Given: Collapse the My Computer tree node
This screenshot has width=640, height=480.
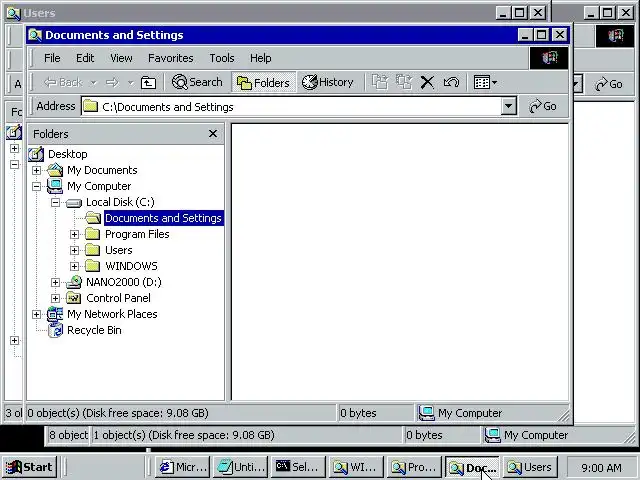Looking at the screenshot, I should pyautogui.click(x=36, y=187).
